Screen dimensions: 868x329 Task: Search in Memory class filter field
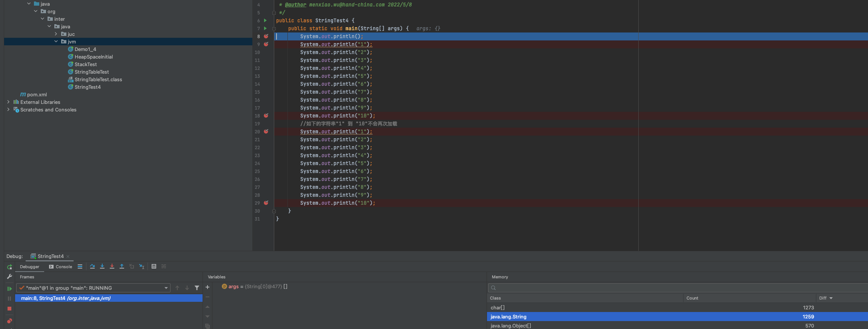(x=678, y=288)
